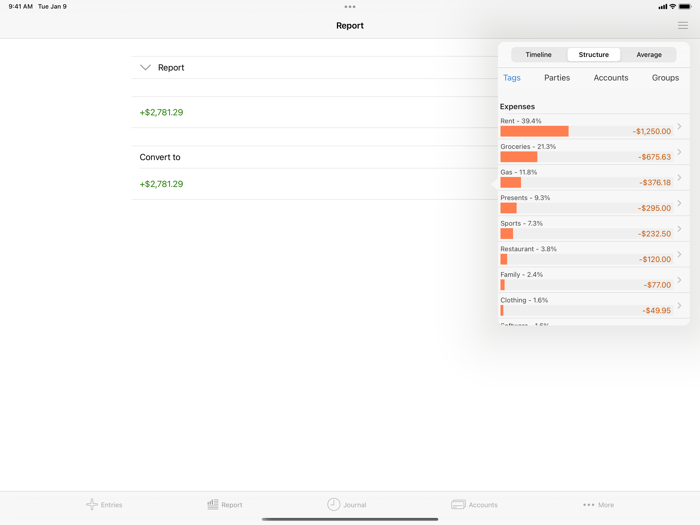Open Gas expense details chevron
700x525 pixels.
tap(679, 178)
